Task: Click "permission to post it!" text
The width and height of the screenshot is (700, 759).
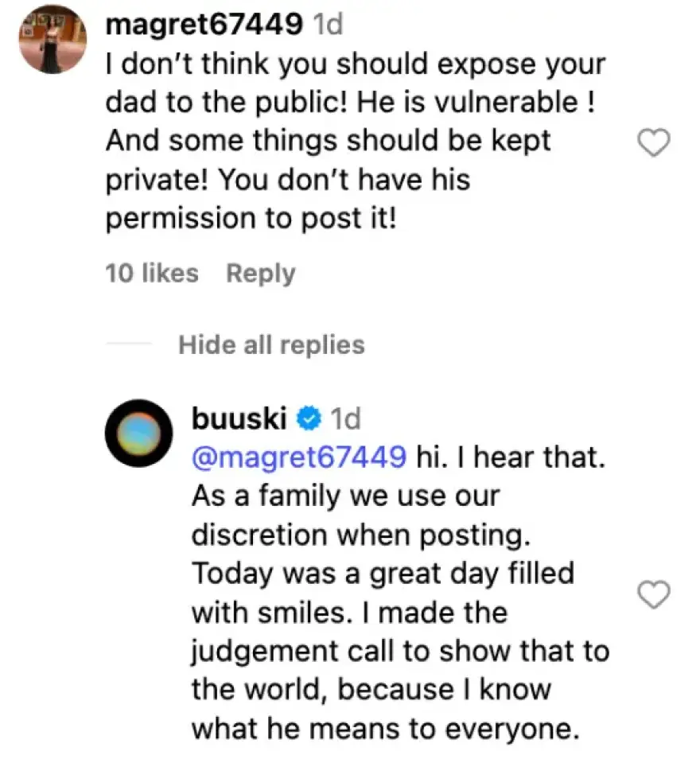Action: click(x=251, y=219)
